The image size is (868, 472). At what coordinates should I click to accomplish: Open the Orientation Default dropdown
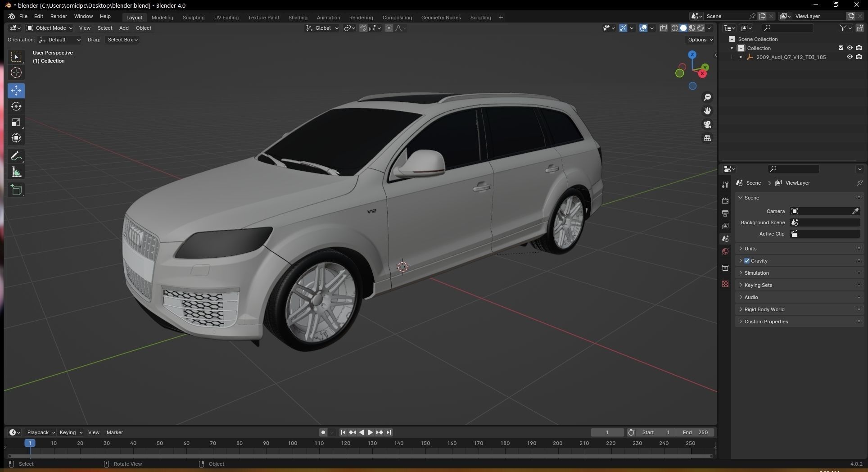[x=60, y=40]
